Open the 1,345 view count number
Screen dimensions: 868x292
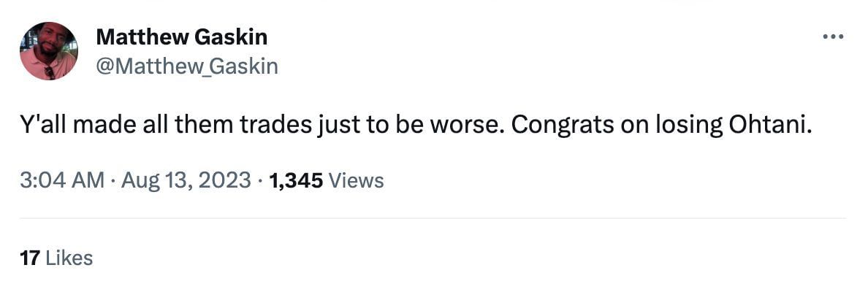point(296,180)
